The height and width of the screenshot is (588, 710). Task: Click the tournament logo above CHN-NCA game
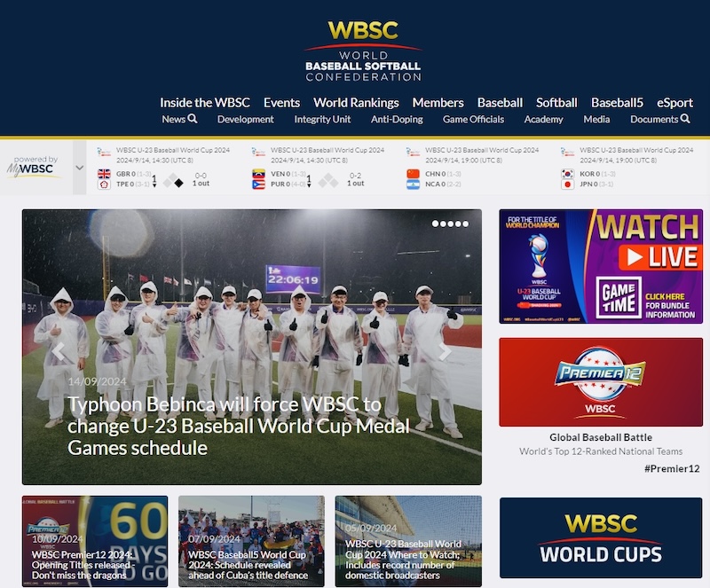(413, 152)
